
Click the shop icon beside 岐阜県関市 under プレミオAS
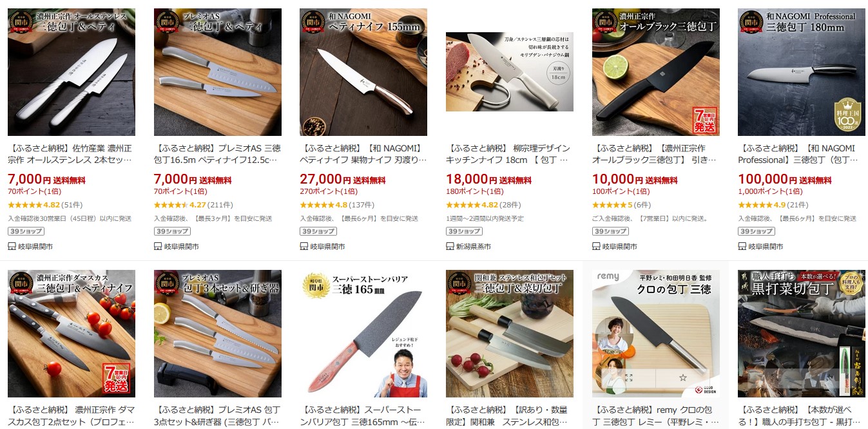(x=158, y=246)
